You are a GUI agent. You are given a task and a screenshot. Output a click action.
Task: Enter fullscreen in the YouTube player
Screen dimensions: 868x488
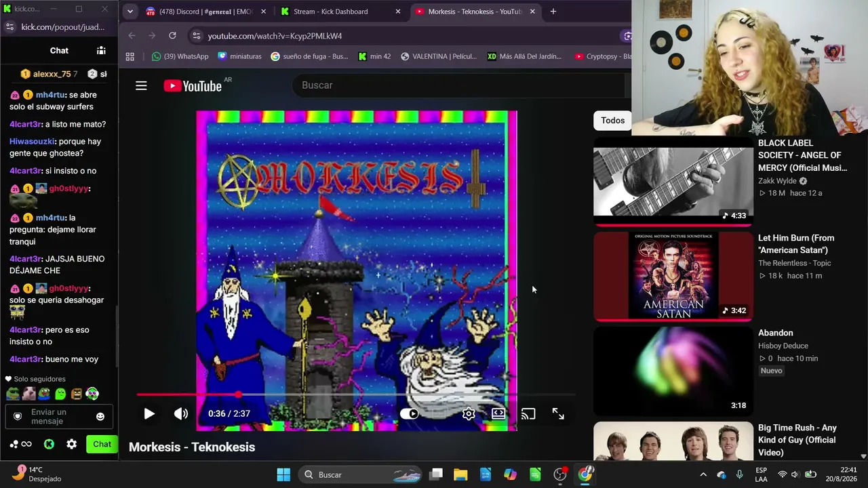click(558, 413)
